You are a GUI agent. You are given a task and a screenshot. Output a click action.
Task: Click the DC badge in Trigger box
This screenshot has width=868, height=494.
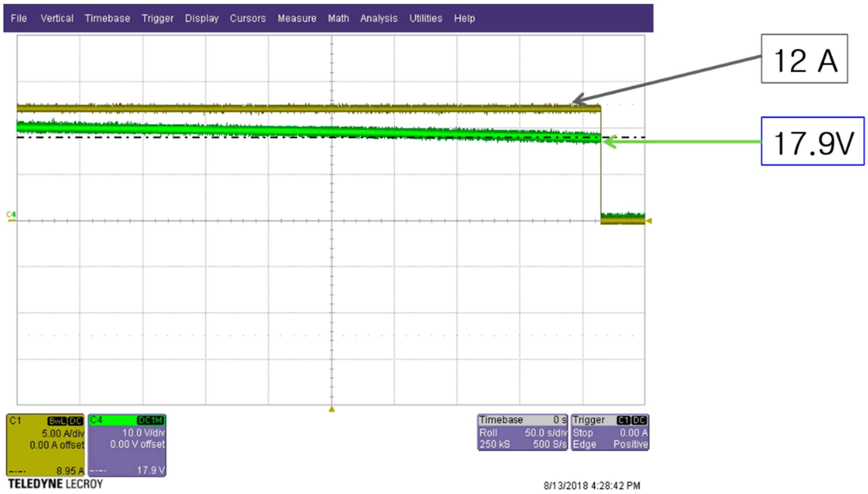click(639, 420)
